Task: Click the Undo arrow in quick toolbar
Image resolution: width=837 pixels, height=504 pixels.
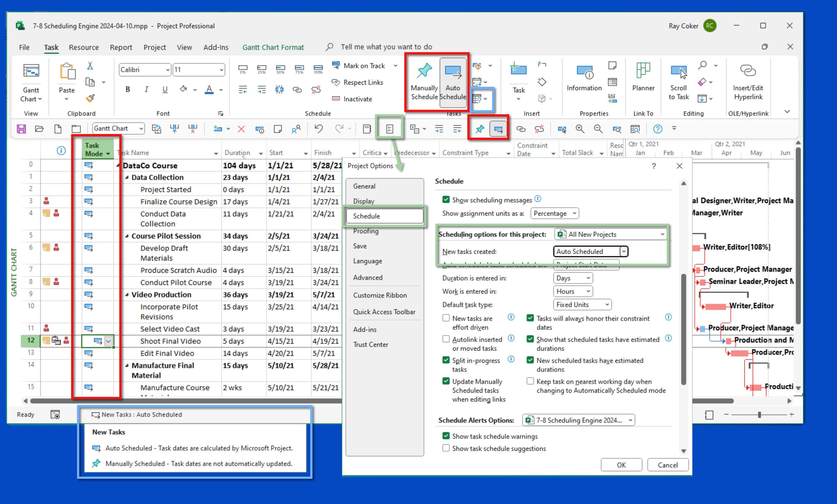Action: 318,129
